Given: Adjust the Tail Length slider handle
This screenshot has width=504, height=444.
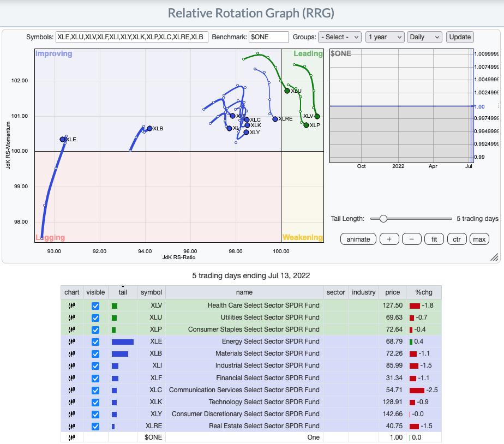Looking at the screenshot, I should coord(383,219).
